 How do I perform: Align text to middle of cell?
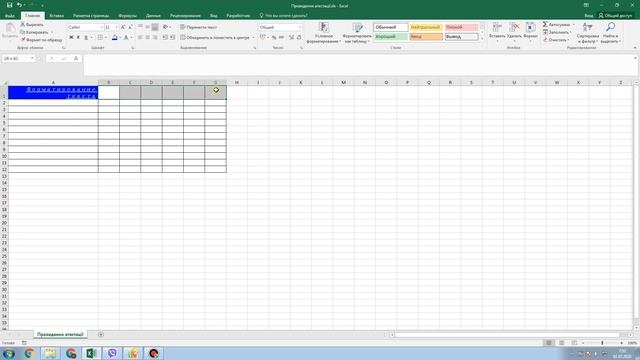point(147,27)
